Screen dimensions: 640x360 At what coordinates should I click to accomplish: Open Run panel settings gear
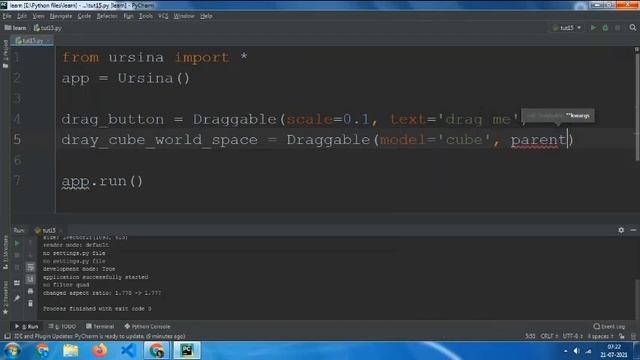point(621,230)
